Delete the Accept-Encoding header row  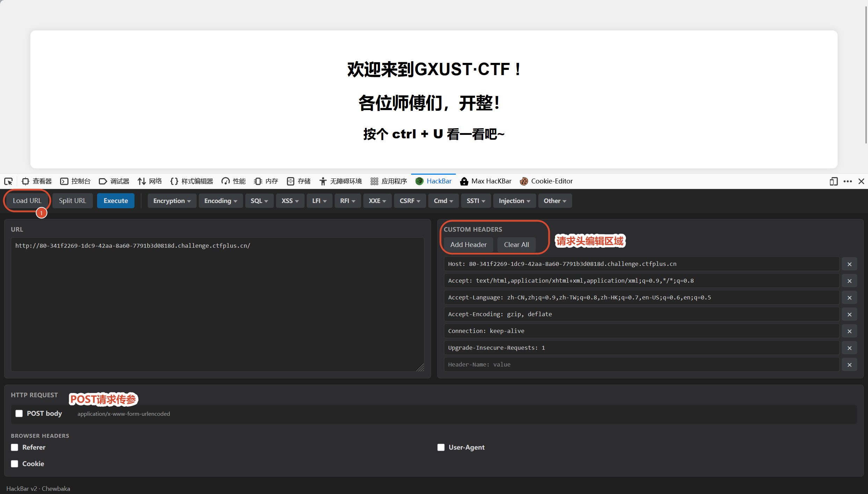(x=849, y=314)
